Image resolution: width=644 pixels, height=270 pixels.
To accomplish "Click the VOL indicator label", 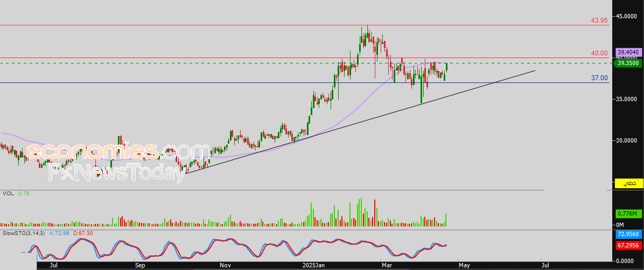I will pos(8,193).
